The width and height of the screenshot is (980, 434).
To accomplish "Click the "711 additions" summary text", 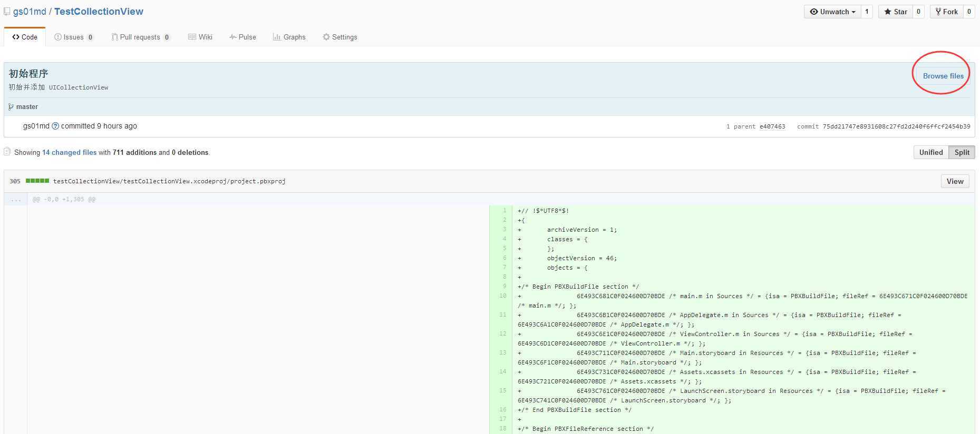I will click(x=134, y=152).
